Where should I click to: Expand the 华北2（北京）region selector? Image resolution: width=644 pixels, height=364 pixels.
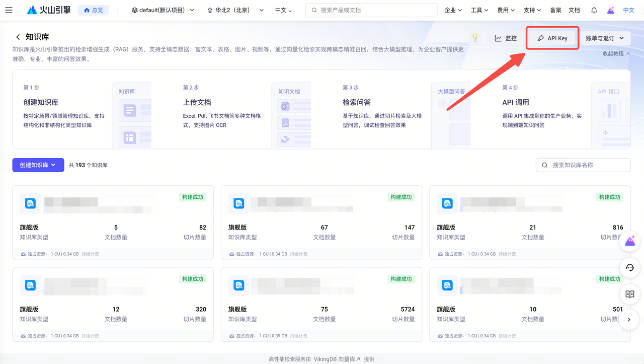click(x=236, y=10)
